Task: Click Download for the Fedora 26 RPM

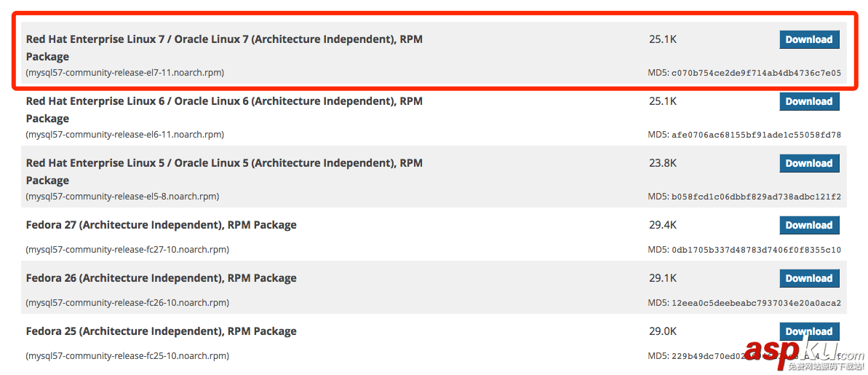Action: tap(809, 278)
